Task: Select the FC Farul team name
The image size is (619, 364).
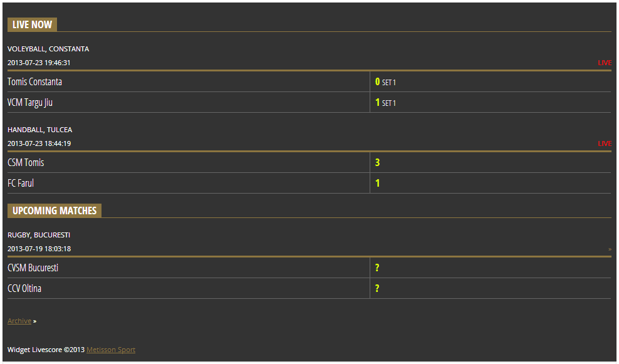Action: point(21,184)
